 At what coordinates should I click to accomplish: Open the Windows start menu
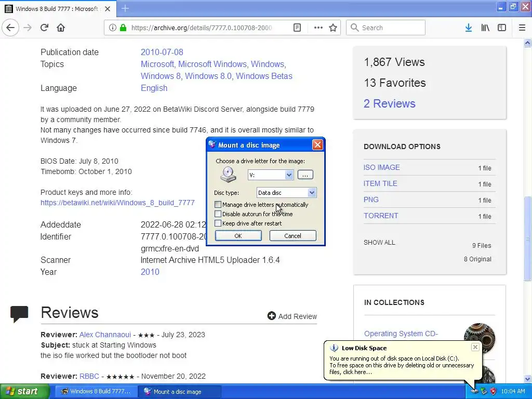pyautogui.click(x=24, y=391)
